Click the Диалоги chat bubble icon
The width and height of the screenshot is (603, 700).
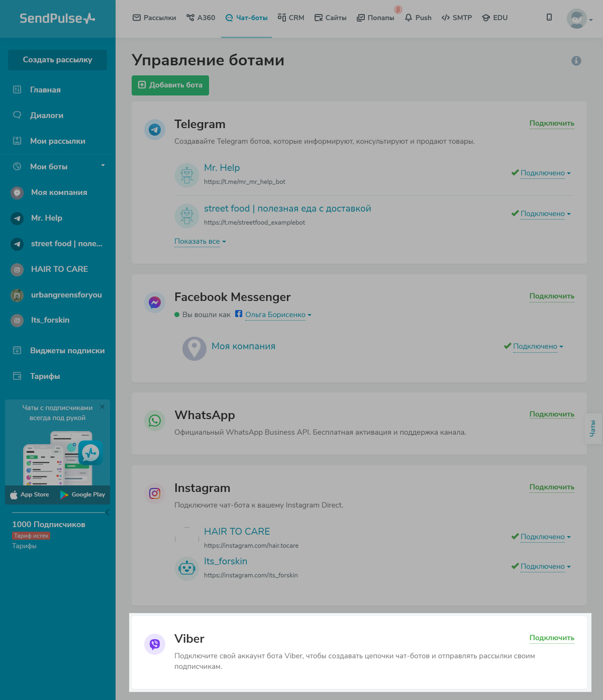point(17,115)
